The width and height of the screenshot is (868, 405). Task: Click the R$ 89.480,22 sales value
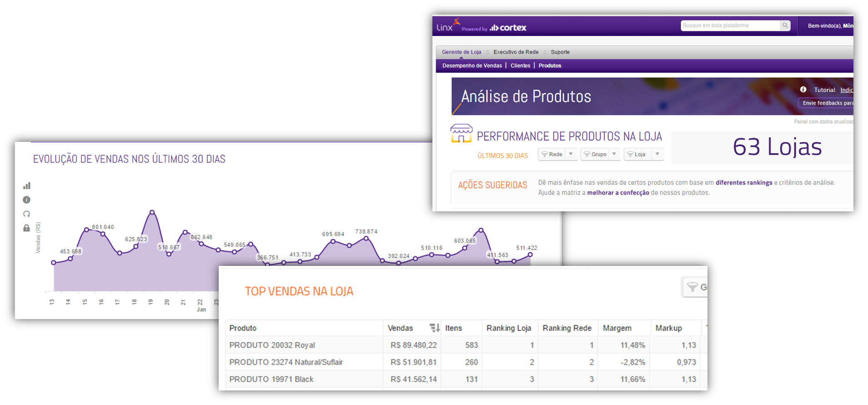pyautogui.click(x=413, y=345)
